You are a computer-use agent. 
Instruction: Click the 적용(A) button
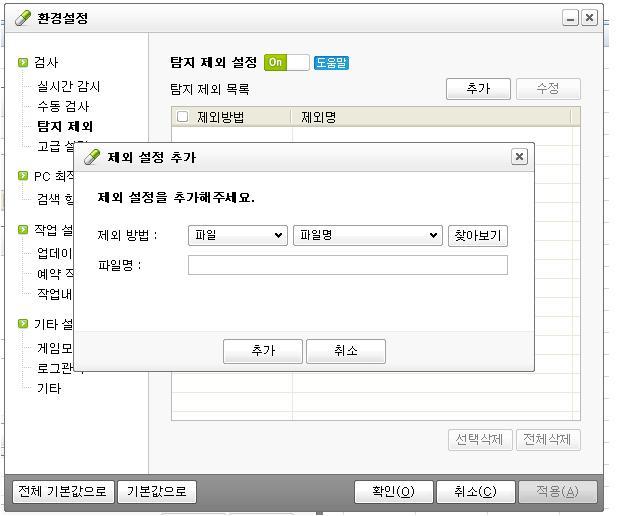click(558, 492)
